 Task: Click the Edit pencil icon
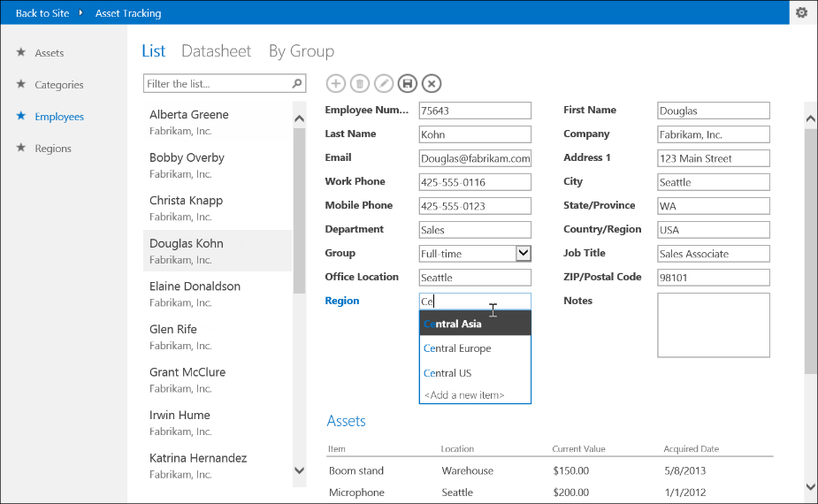[x=384, y=83]
